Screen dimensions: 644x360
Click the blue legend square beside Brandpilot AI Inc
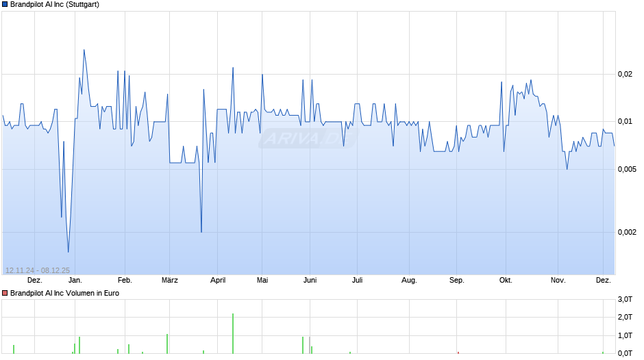click(x=5, y=5)
